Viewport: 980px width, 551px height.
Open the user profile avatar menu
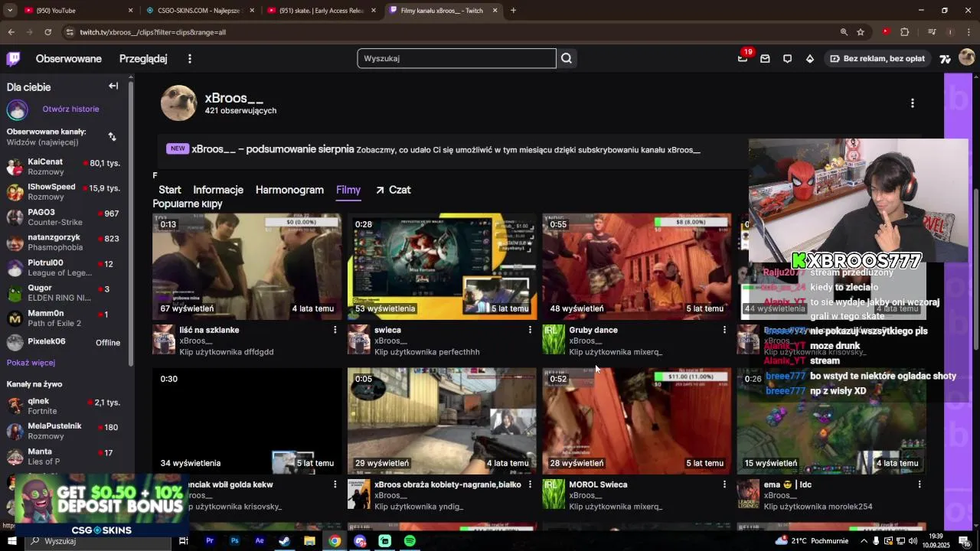[x=967, y=58]
